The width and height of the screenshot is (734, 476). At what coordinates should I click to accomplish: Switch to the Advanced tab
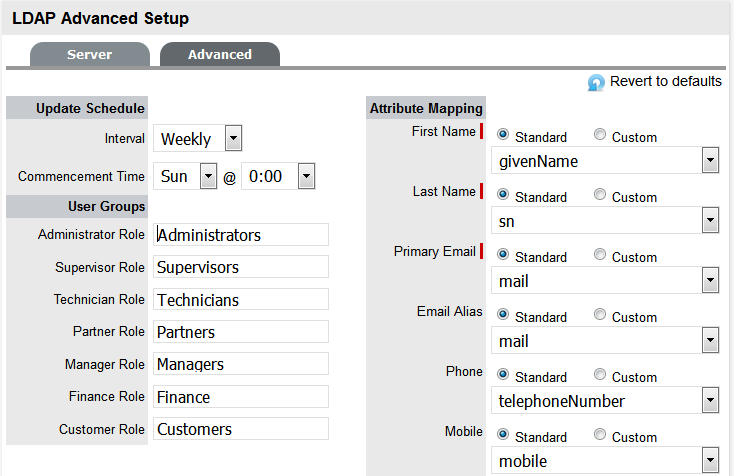pyautogui.click(x=219, y=55)
